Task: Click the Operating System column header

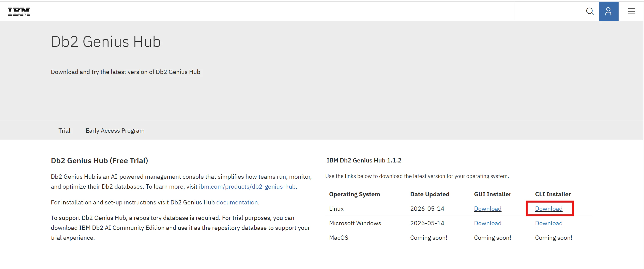Action: point(355,194)
